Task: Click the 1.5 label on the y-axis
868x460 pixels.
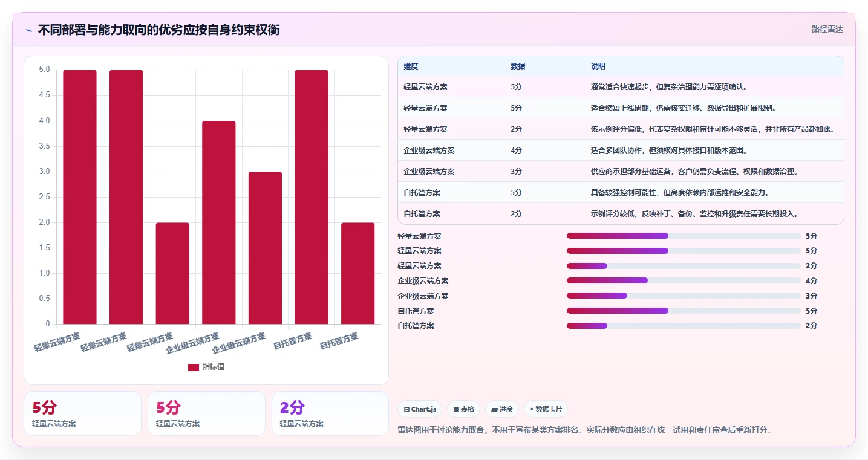Action: pos(45,248)
